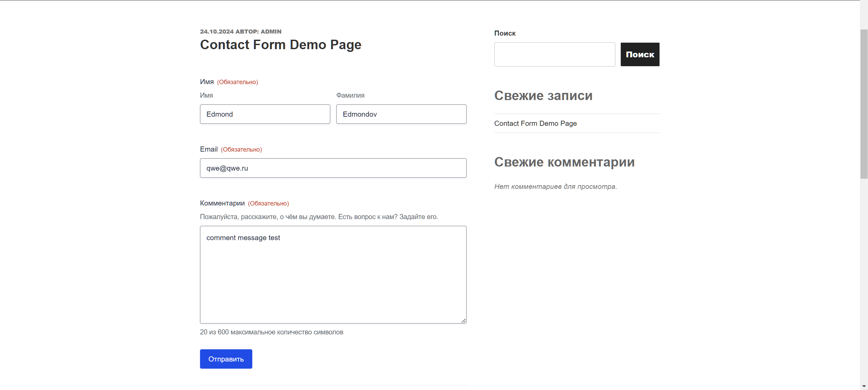Viewport: 868px width, 390px height.
Task: Click the Отправить submit button
Action: (x=226, y=358)
